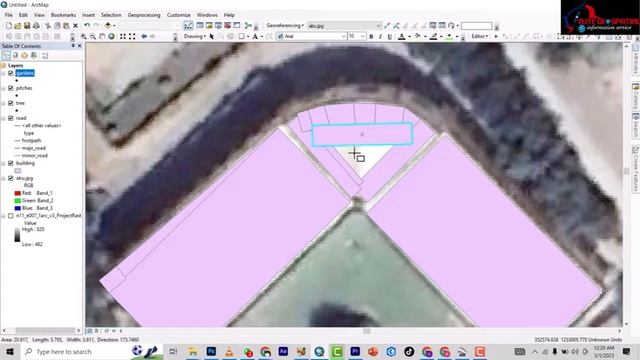Open Photoshop from taskbar

[211, 351]
